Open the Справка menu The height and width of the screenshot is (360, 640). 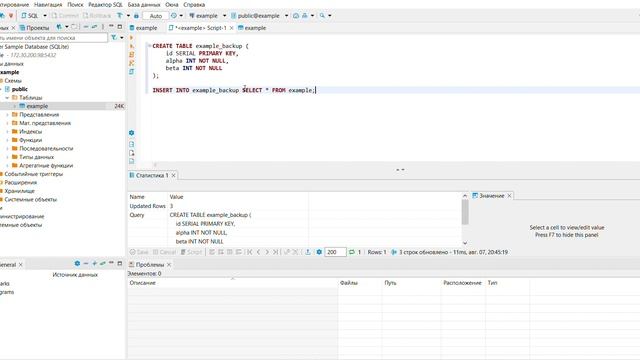tap(194, 4)
